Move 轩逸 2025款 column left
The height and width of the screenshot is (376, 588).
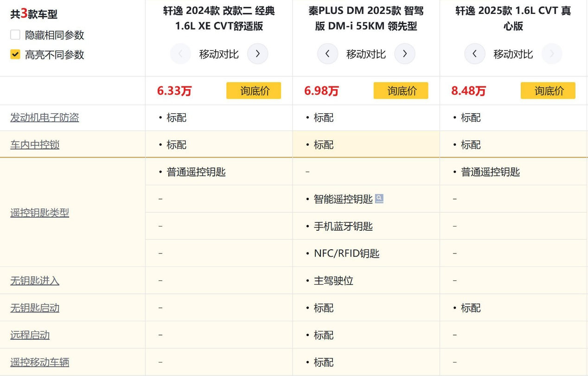(475, 54)
